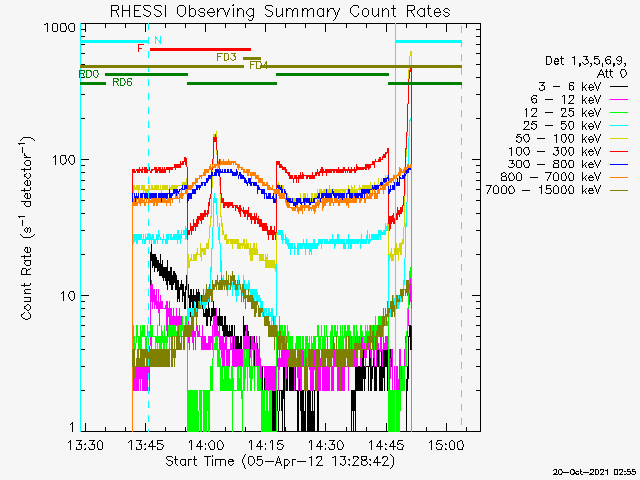Click the blue 300 - 800 keV legend line
The width and height of the screenshot is (640, 480).
(x=619, y=164)
